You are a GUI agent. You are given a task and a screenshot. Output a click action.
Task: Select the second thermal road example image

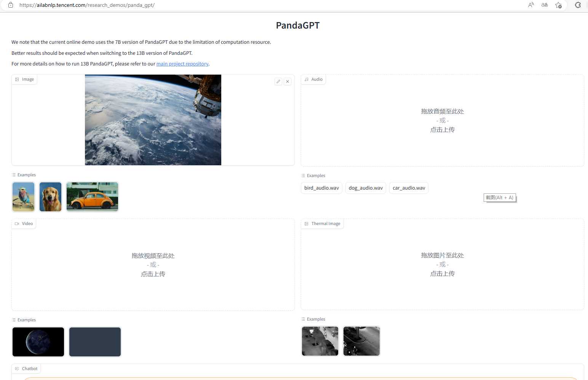pos(361,341)
